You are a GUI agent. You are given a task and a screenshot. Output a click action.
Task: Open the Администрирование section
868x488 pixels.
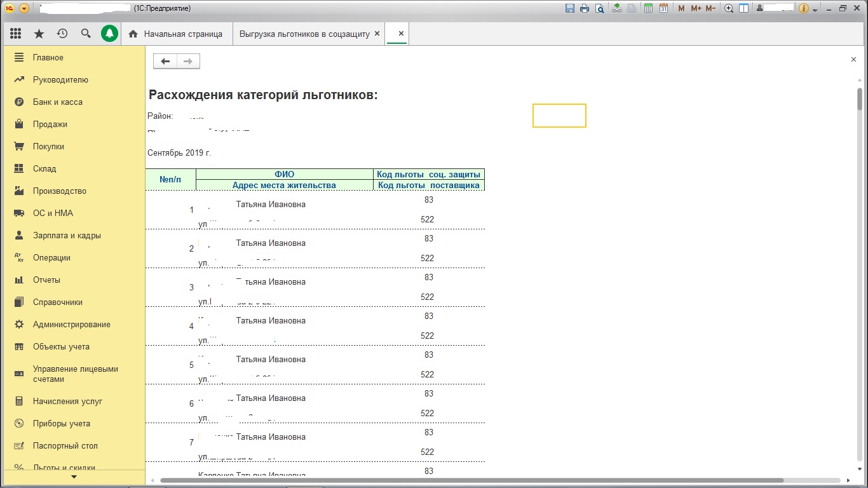point(73,324)
